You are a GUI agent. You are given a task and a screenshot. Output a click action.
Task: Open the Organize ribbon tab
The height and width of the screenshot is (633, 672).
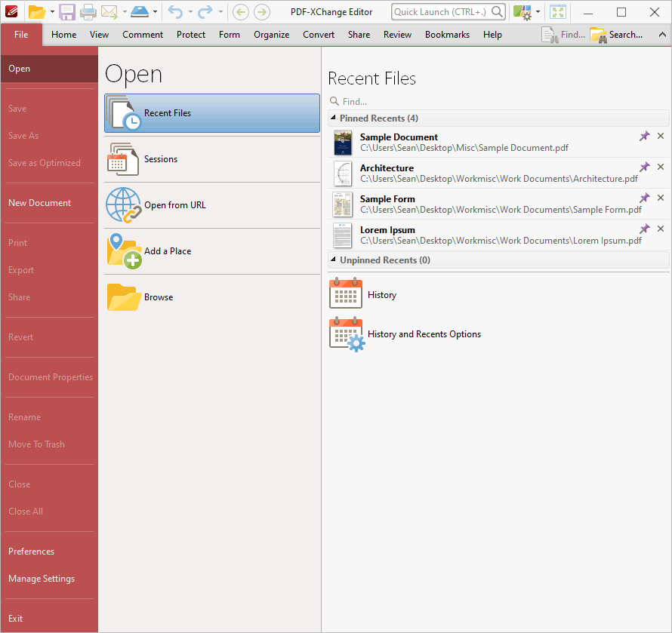tap(271, 35)
